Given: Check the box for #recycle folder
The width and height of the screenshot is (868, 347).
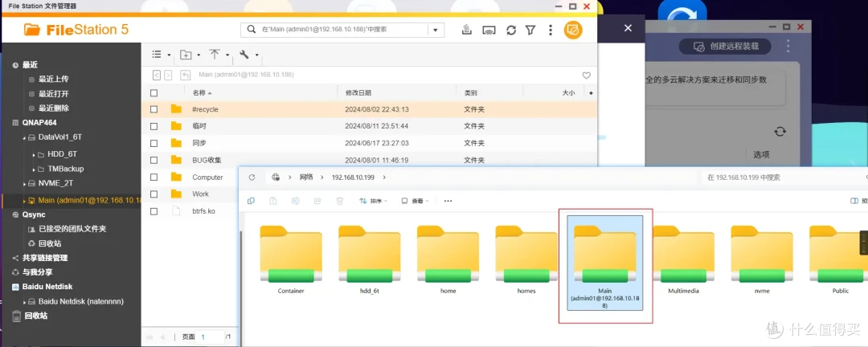Looking at the screenshot, I should [154, 109].
